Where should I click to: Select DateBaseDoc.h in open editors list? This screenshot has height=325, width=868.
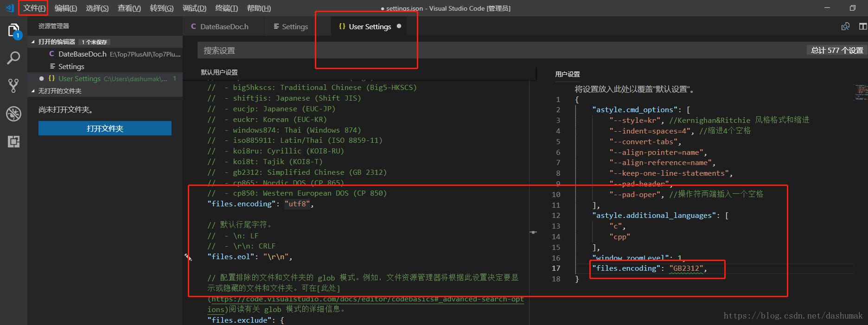pyautogui.click(x=105, y=54)
